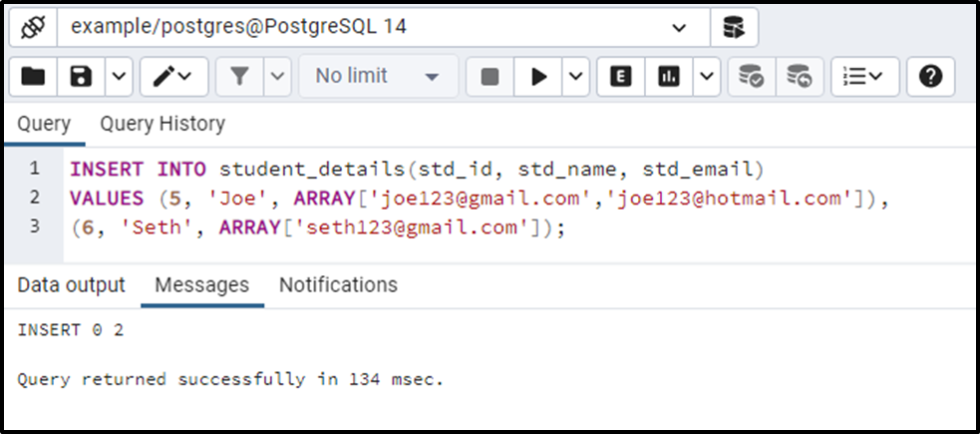Open the Notifications tab

[338, 285]
